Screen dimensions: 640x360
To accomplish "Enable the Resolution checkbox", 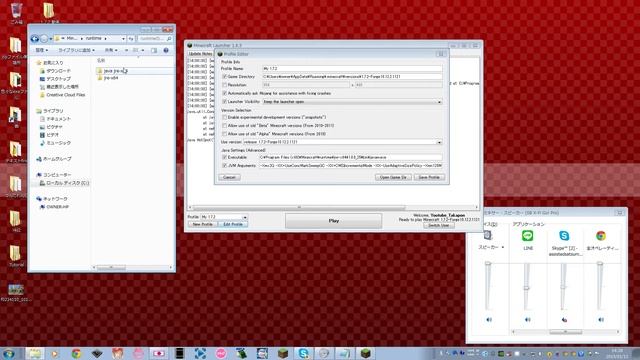I will tap(224, 84).
